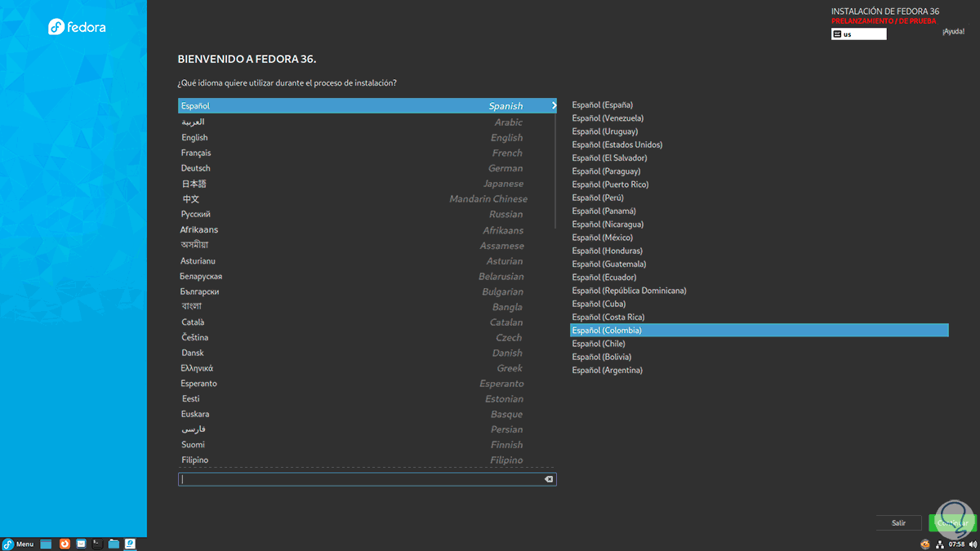
Task: Open the Fedora Menu in the taskbar
Action: click(x=18, y=544)
